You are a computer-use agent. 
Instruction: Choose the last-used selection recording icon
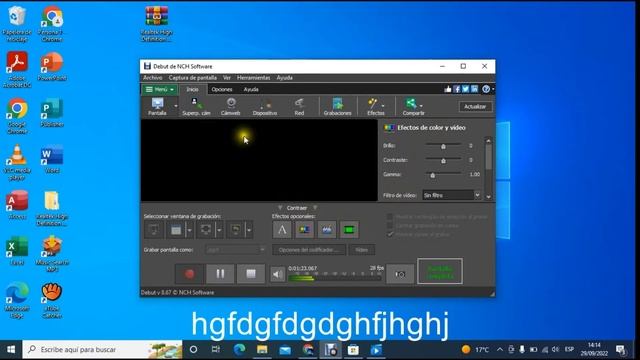point(236,230)
